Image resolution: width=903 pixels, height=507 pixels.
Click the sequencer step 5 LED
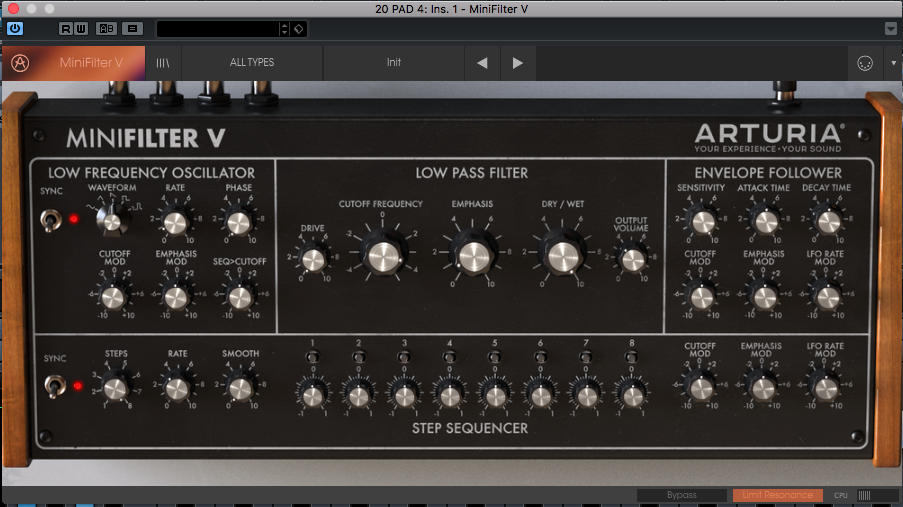tap(495, 357)
